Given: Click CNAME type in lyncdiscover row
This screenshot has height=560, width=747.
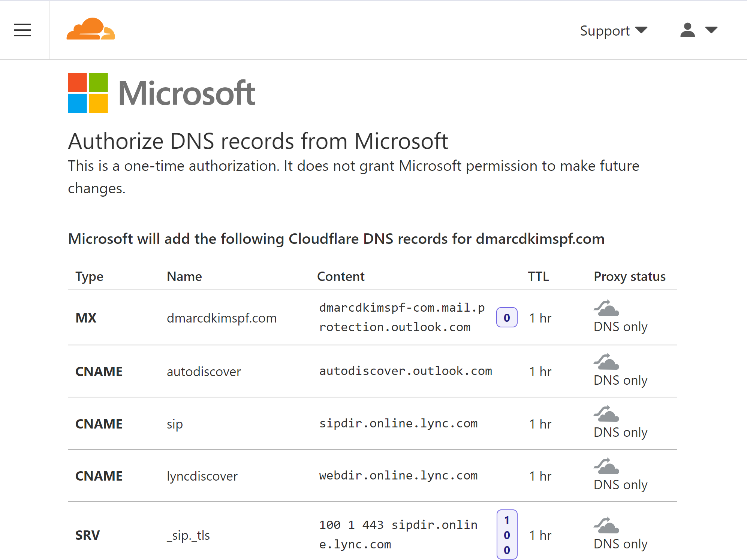Looking at the screenshot, I should pos(99,476).
